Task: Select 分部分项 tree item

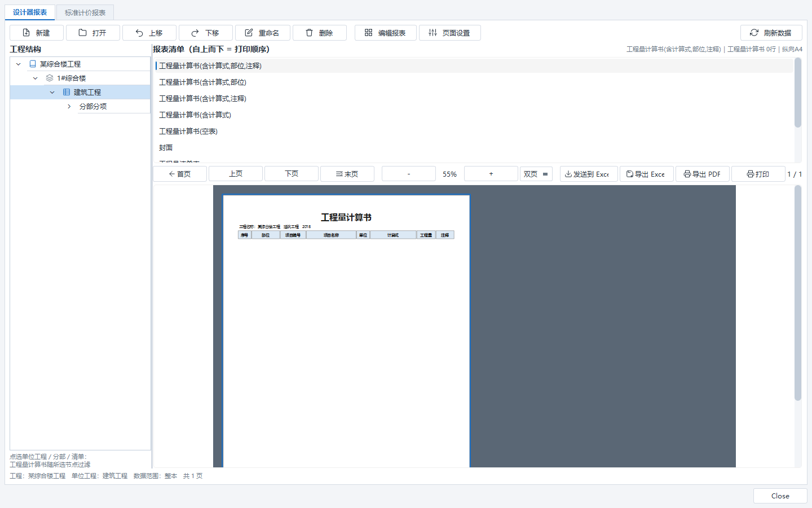Action: pos(93,107)
